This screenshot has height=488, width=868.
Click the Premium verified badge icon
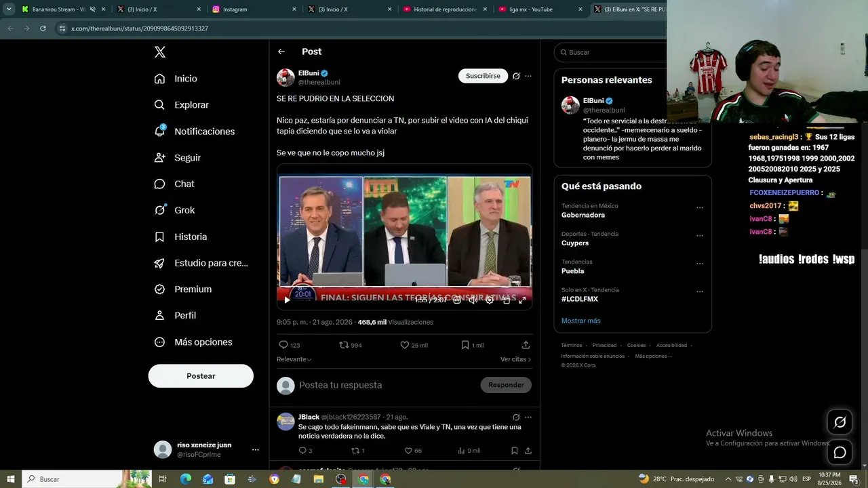pos(159,289)
